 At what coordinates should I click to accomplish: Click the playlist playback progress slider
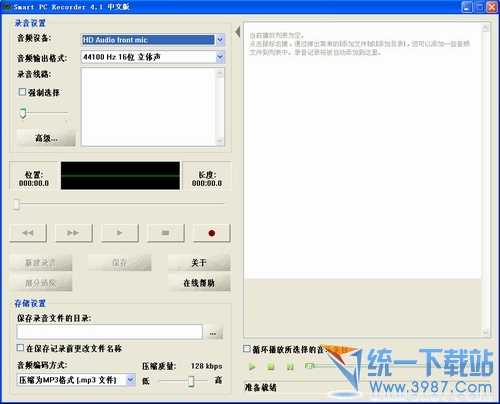tap(310, 366)
